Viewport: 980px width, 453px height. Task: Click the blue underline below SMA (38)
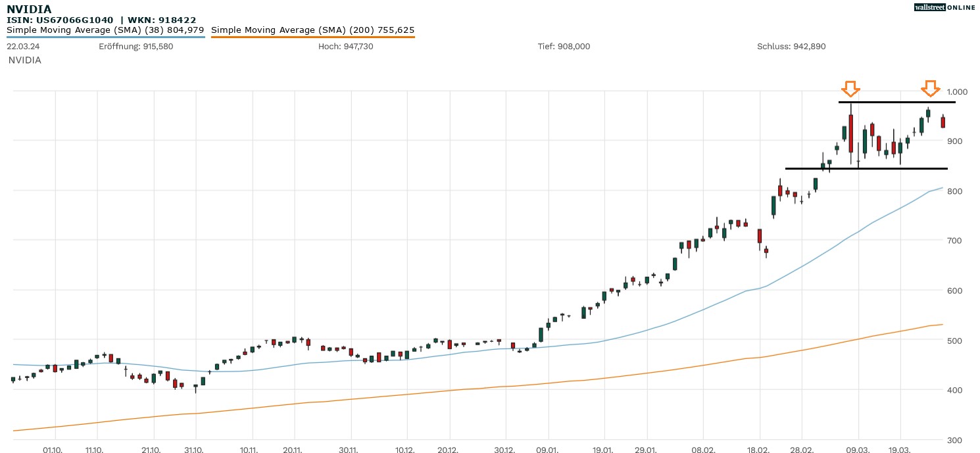(105, 37)
